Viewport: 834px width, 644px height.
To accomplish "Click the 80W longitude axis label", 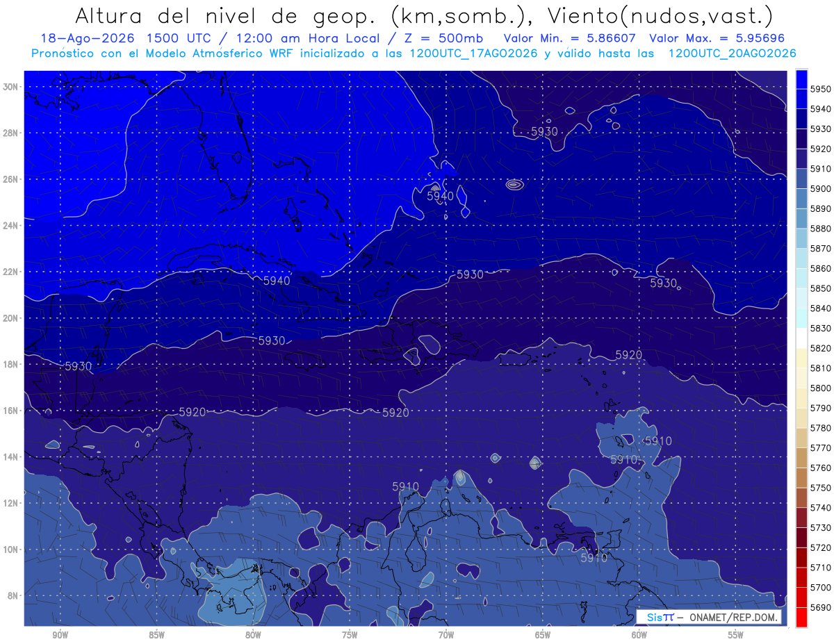I will tap(253, 635).
